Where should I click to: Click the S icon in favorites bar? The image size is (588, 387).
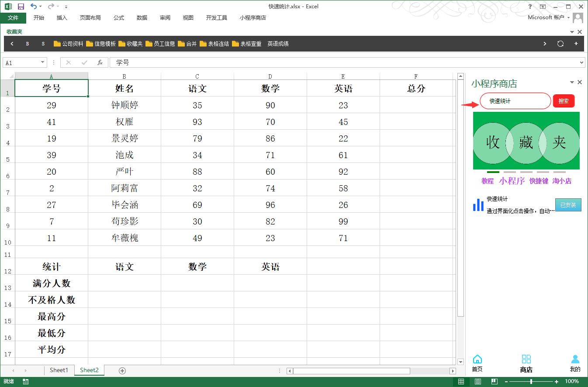pos(43,44)
